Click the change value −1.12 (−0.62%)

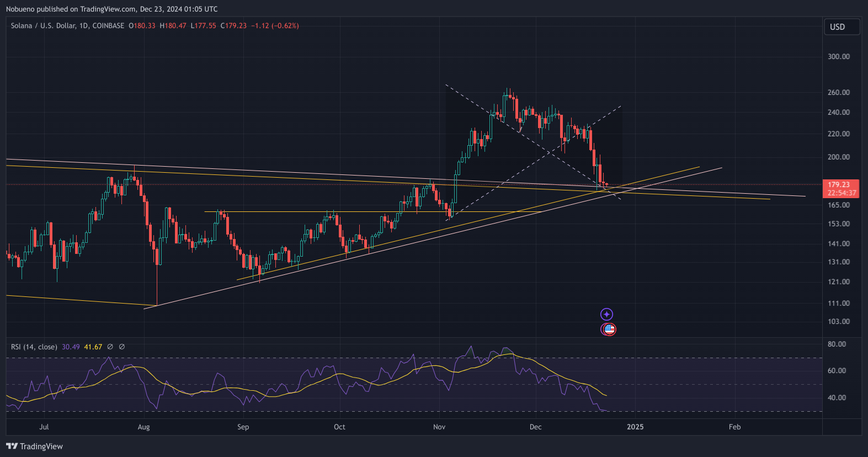[275, 25]
